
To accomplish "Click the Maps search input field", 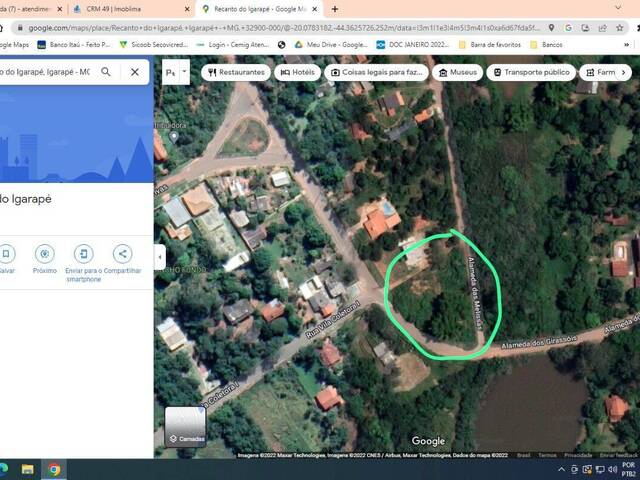I will coord(45,72).
